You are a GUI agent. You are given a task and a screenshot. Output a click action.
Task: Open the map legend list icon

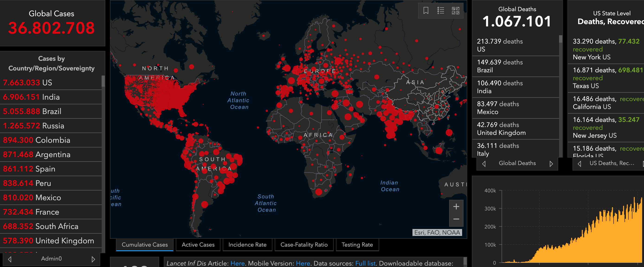tap(441, 10)
